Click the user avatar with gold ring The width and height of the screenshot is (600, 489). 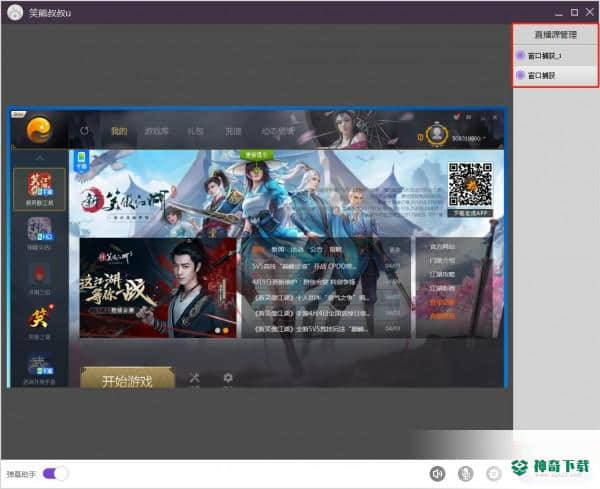coord(437,134)
